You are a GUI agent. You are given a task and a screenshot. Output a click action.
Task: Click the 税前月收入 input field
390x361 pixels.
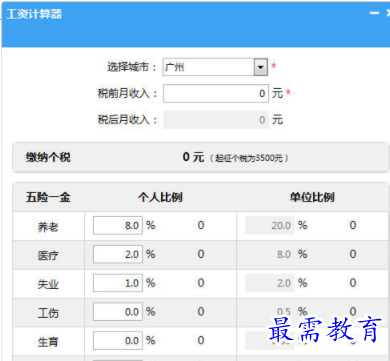(x=216, y=93)
